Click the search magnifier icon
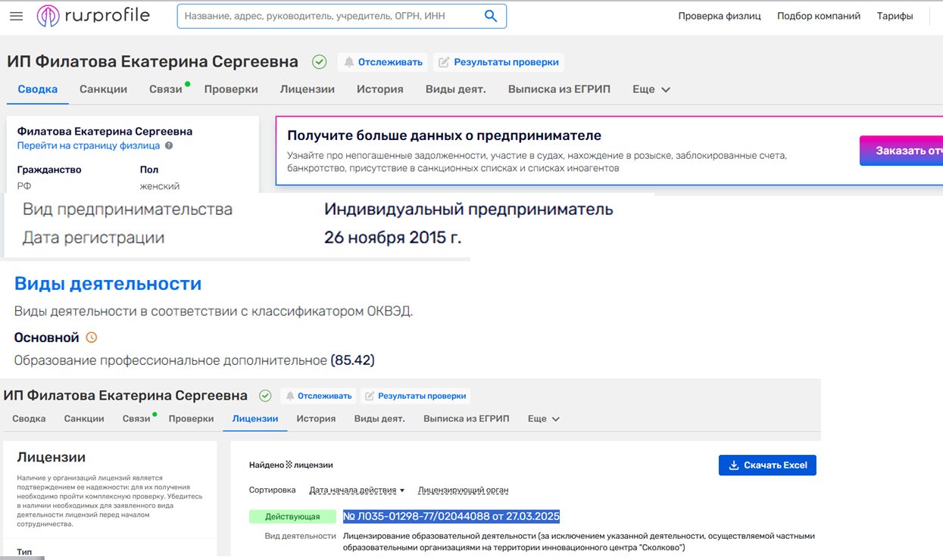This screenshot has width=943, height=560. click(491, 16)
